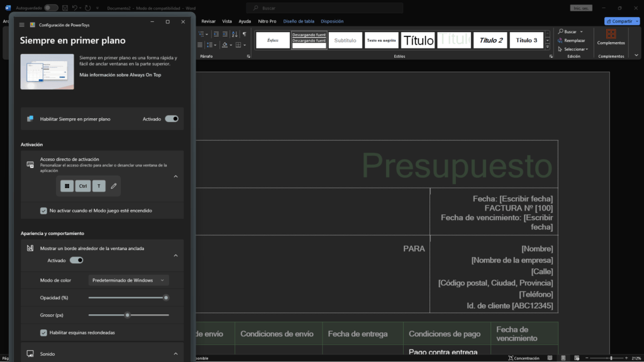
Task: Open the line spacing icon
Action: click(210, 45)
